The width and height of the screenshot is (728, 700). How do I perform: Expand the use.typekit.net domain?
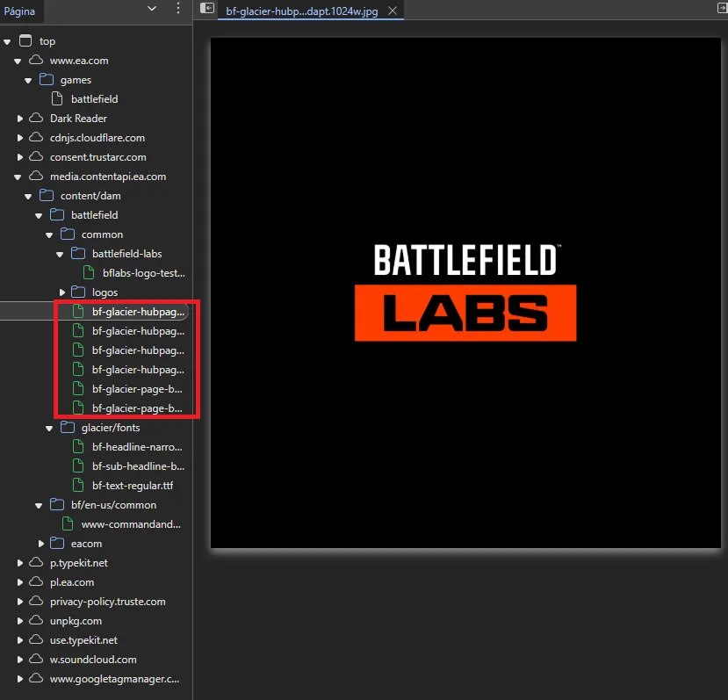coord(19,640)
